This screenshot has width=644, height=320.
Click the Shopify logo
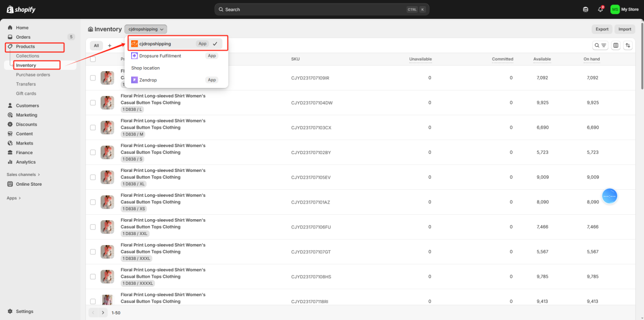click(x=21, y=10)
